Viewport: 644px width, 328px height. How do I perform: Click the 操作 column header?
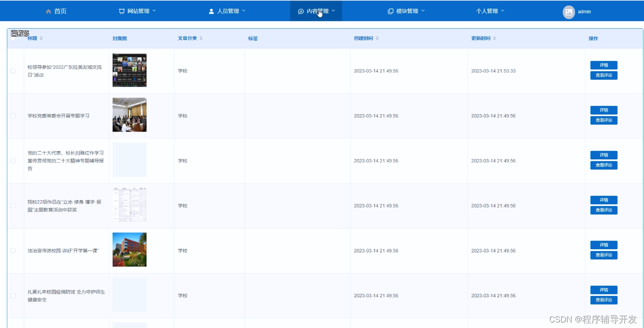593,38
